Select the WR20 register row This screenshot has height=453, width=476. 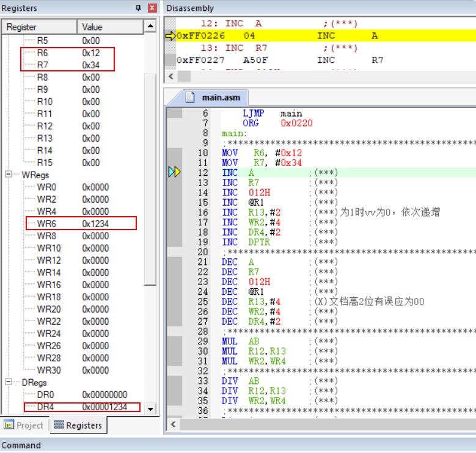point(73,309)
